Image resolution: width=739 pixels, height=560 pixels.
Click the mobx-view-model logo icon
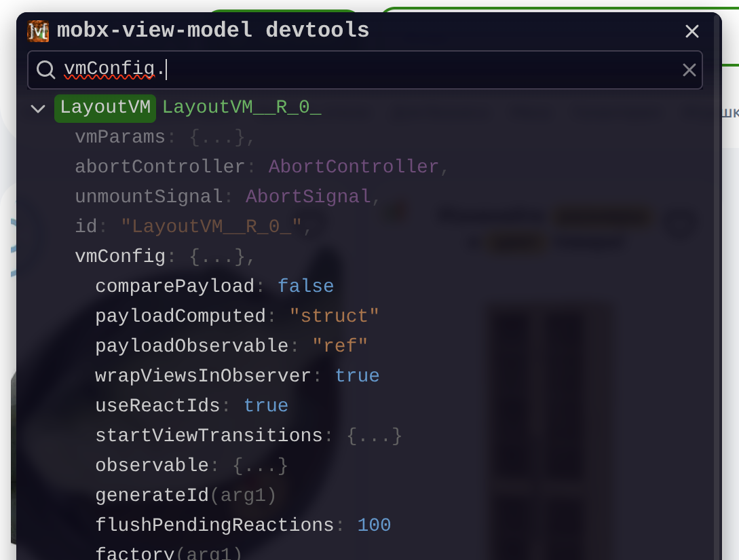click(38, 31)
